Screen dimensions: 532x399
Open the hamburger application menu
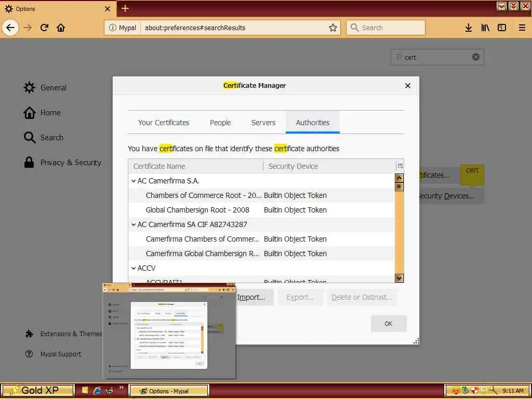(522, 28)
